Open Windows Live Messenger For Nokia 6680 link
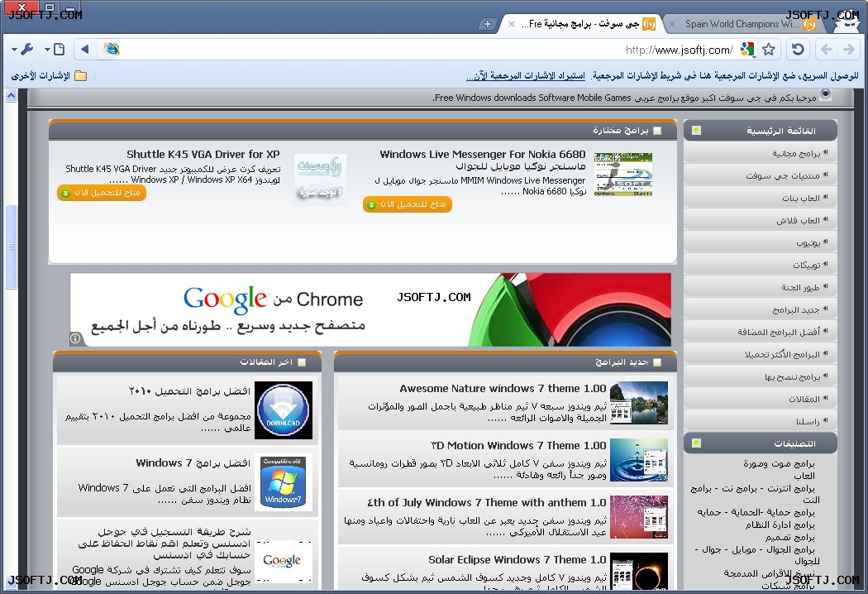Screen dimensions: 868x594 pyautogui.click(x=483, y=154)
